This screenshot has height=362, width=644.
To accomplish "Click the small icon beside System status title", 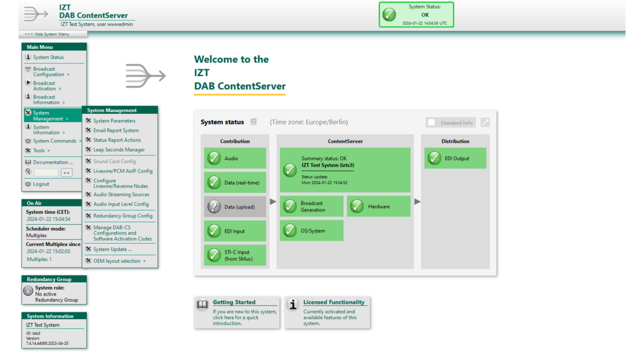I will pos(254,122).
